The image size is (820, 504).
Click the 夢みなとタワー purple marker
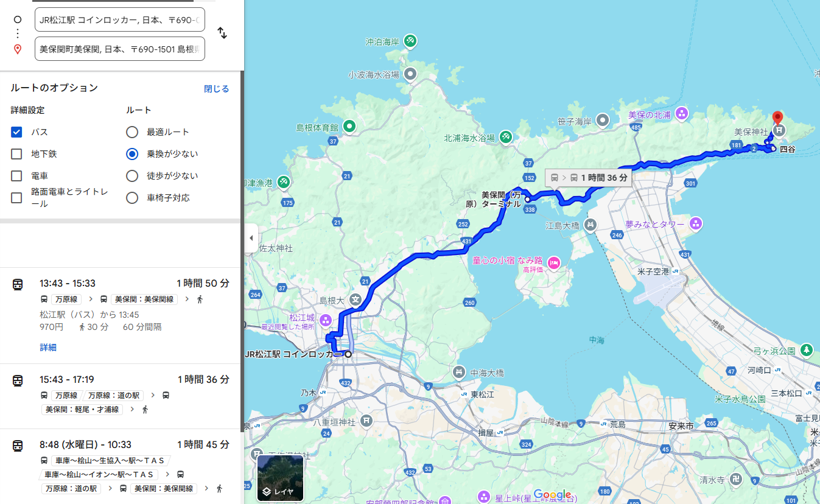[696, 224]
